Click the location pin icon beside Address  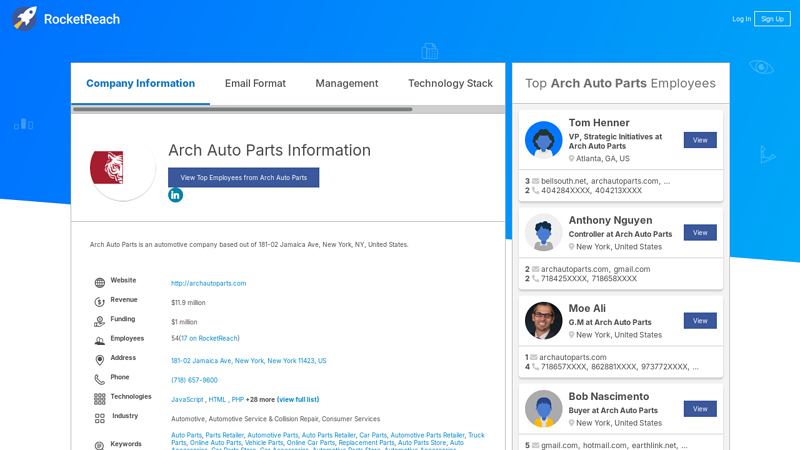(99, 360)
